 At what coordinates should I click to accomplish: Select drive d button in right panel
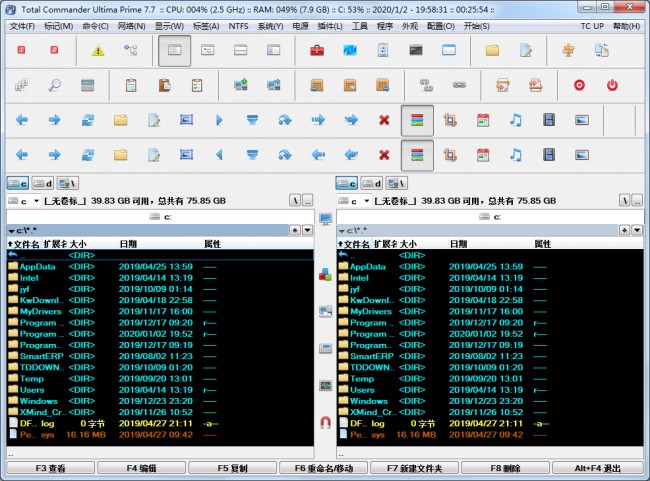371,183
